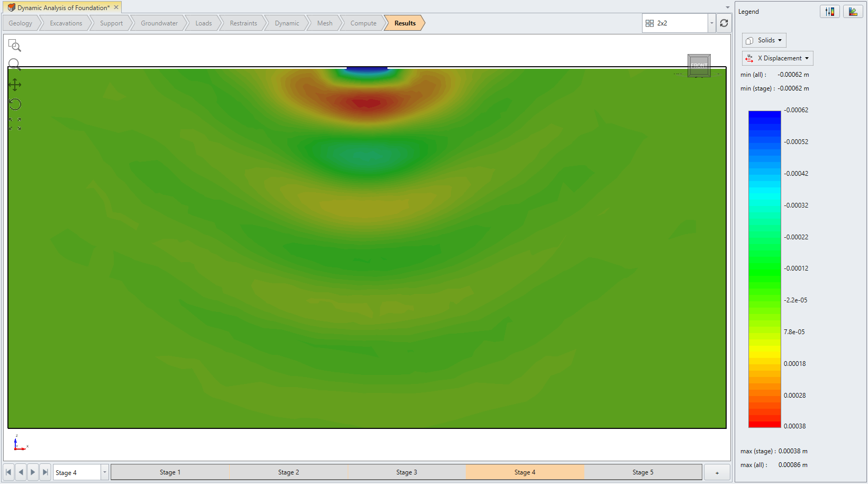Viewport: 868px width, 484px height.
Task: Click the max (all) 0.00086 m text
Action: click(793, 465)
